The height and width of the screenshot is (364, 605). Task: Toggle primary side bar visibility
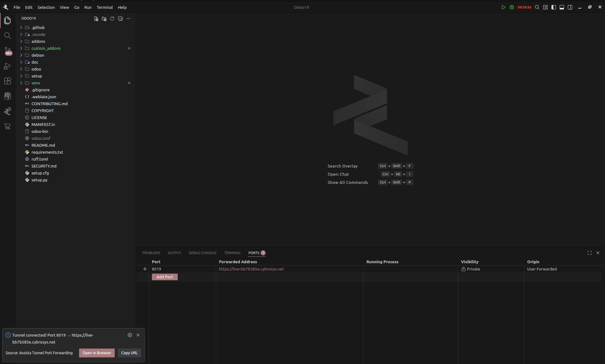[554, 7]
